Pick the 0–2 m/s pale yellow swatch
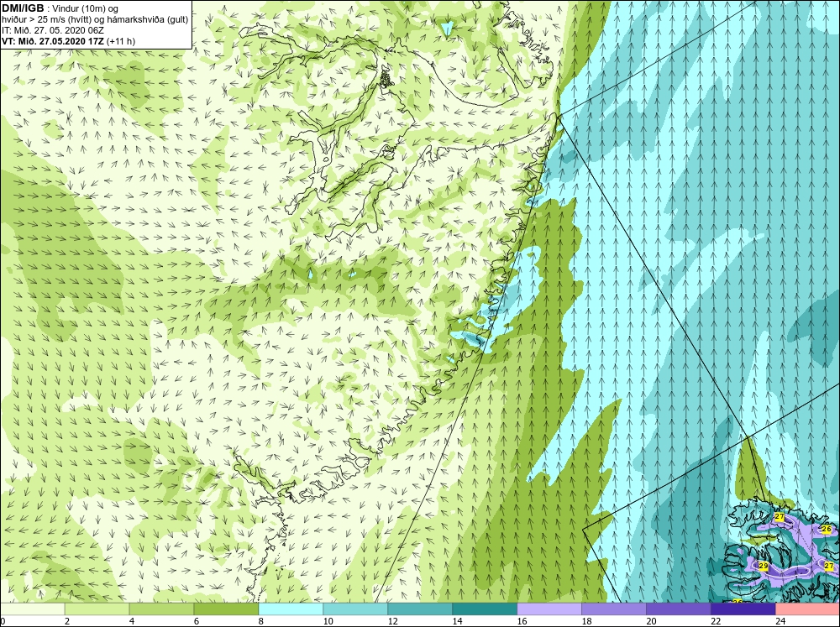The height and width of the screenshot is (627, 840). click(x=32, y=609)
